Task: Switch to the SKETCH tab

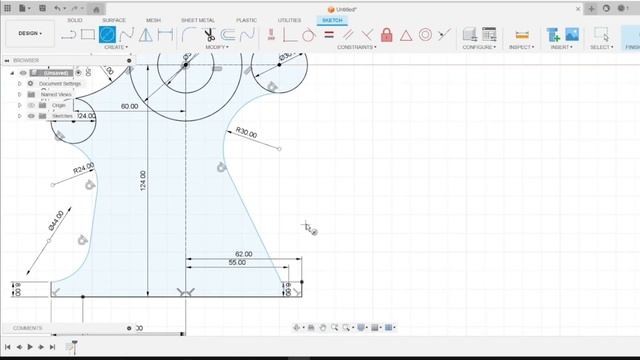Action: [332, 20]
